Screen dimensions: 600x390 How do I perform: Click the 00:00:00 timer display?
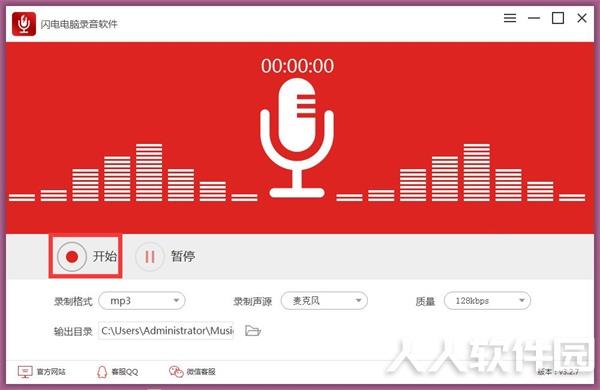[x=297, y=66]
